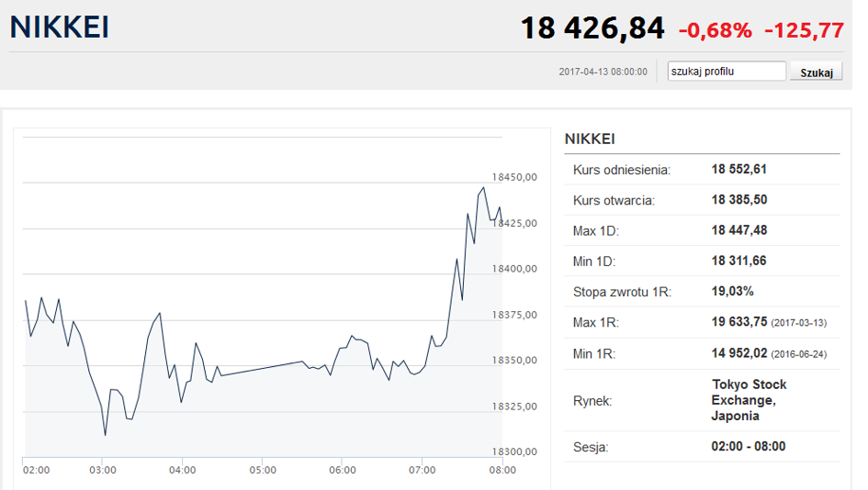Image resolution: width=868 pixels, height=490 pixels.
Task: Select the index value 18 426,84
Action: pyautogui.click(x=592, y=28)
